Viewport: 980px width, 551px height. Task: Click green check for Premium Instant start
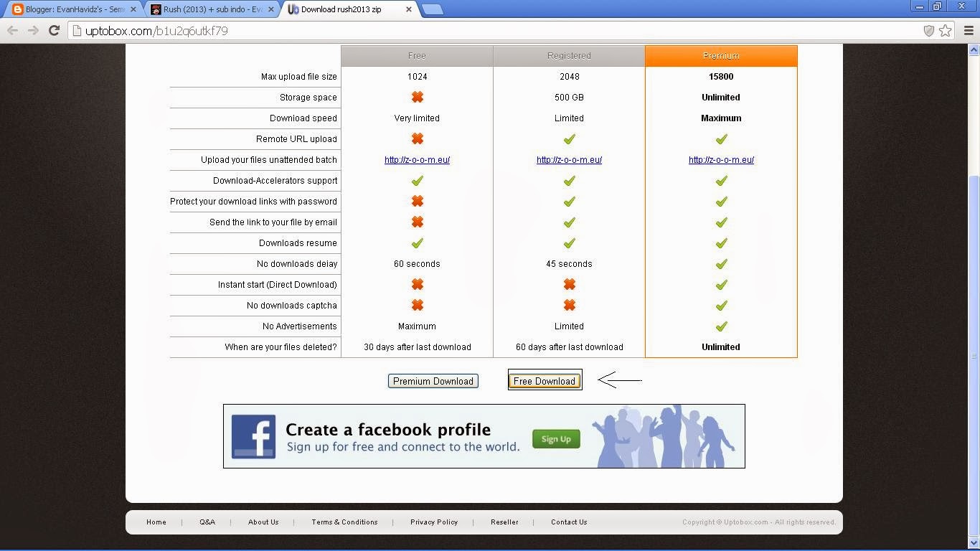(x=721, y=284)
